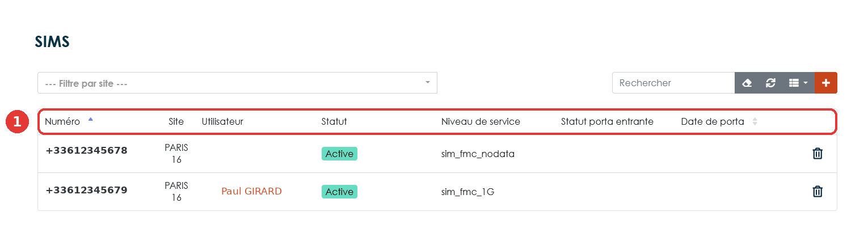Click the Statut porta entrante header
Image resolution: width=868 pixels, height=241 pixels.
[x=607, y=121]
